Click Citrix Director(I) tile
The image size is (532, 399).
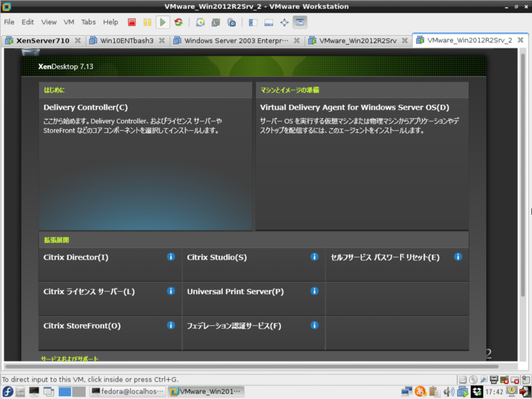click(x=110, y=264)
